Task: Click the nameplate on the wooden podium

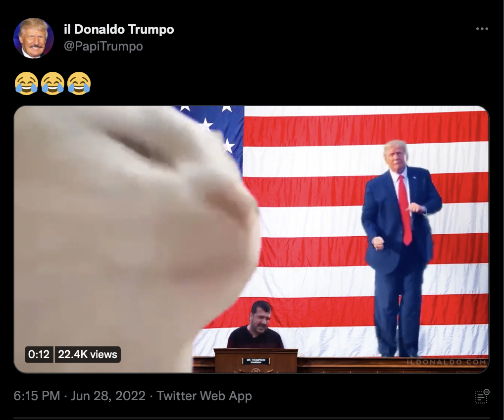Action: [256, 361]
